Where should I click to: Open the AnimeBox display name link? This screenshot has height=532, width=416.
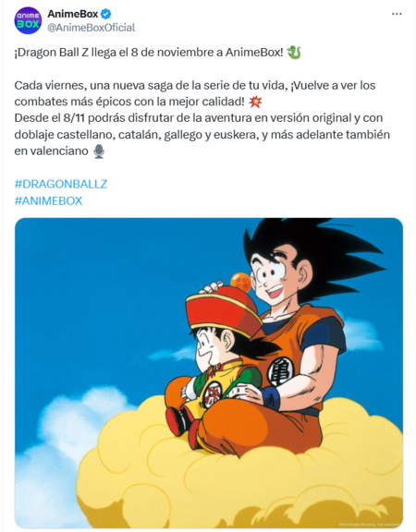pos(73,14)
